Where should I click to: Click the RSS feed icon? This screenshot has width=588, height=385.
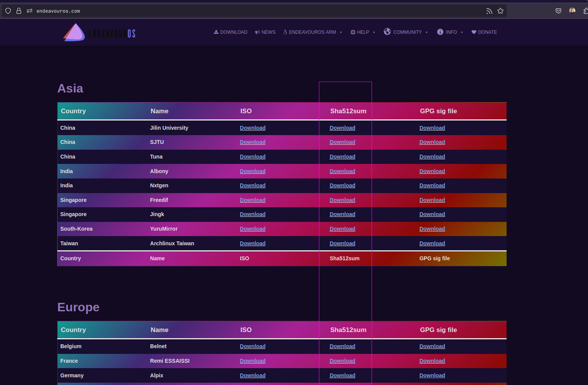pos(489,11)
